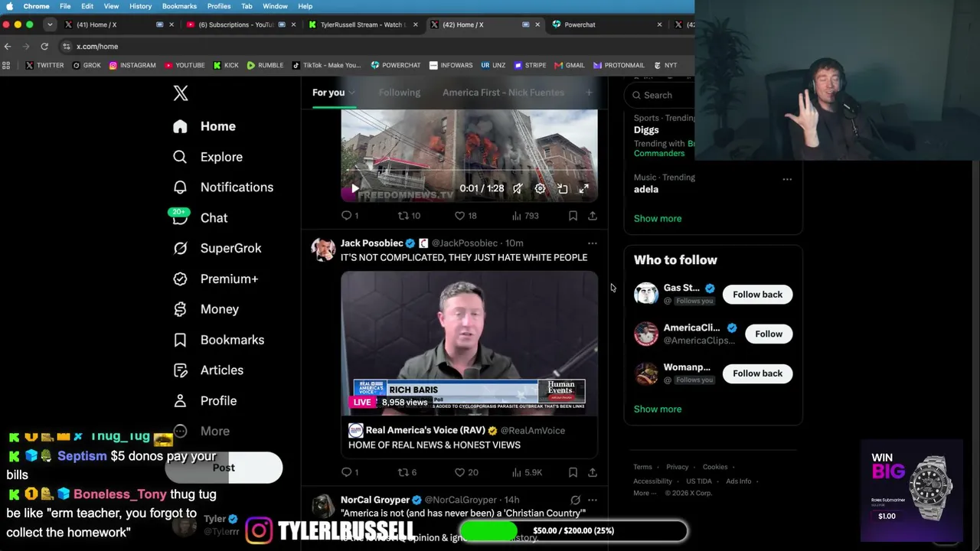The height and width of the screenshot is (551, 980).
Task: Show more trending topics
Action: pyautogui.click(x=658, y=219)
